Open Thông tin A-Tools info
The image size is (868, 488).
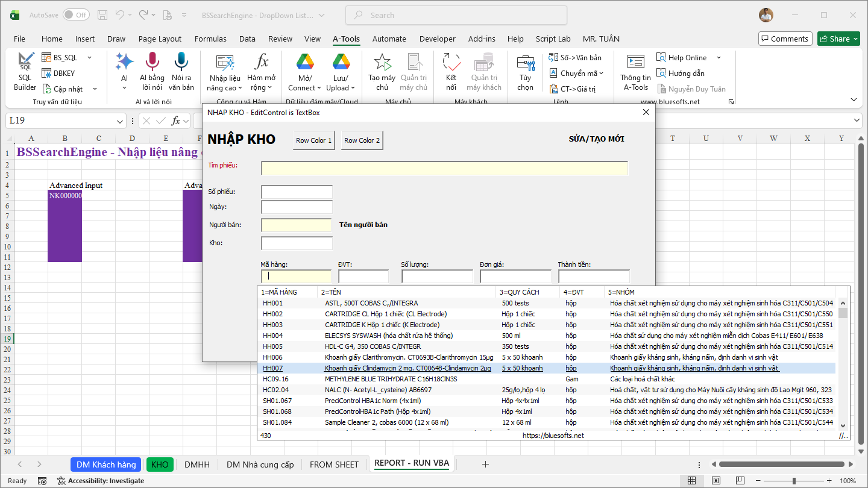point(635,72)
